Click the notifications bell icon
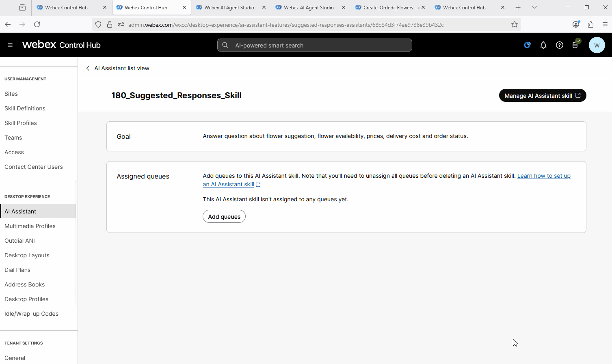Screen dimensions: 612x364 pos(543,45)
